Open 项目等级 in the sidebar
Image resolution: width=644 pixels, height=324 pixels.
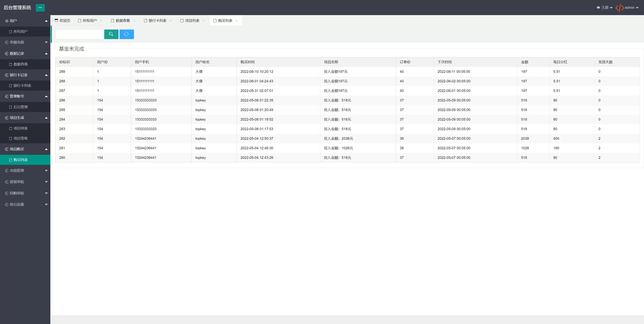(x=20, y=138)
